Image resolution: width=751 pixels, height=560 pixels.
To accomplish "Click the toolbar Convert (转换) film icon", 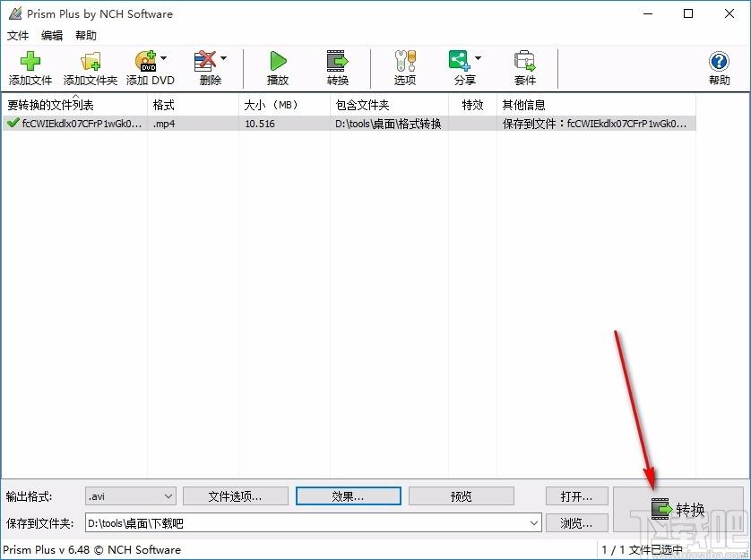I will click(337, 61).
